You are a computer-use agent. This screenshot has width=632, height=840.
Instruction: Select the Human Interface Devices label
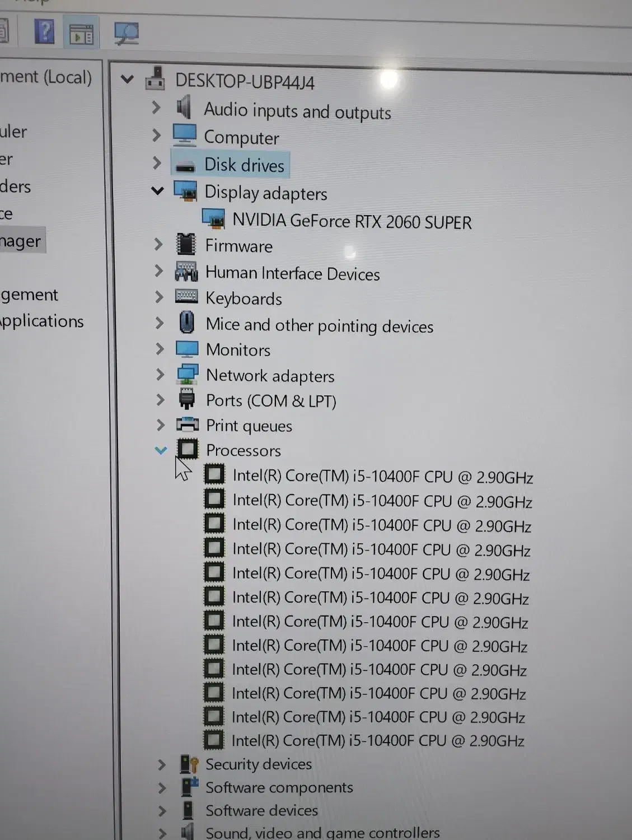click(x=293, y=273)
